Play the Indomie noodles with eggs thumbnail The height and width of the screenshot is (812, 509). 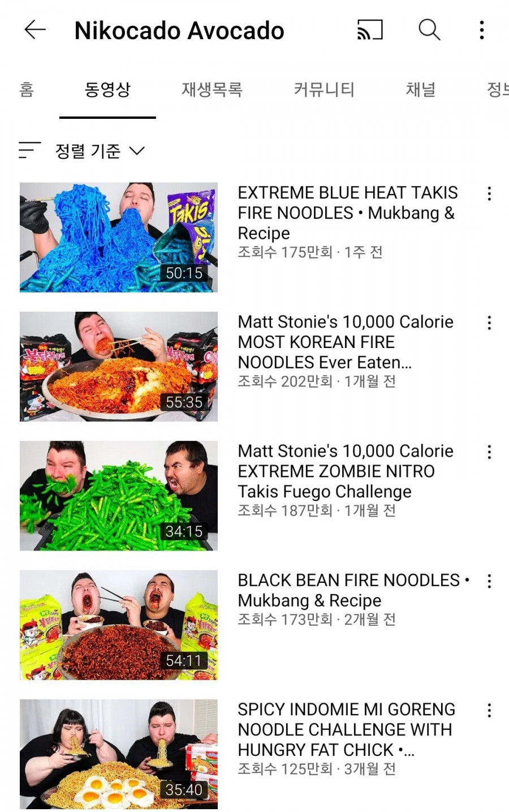pos(119,754)
